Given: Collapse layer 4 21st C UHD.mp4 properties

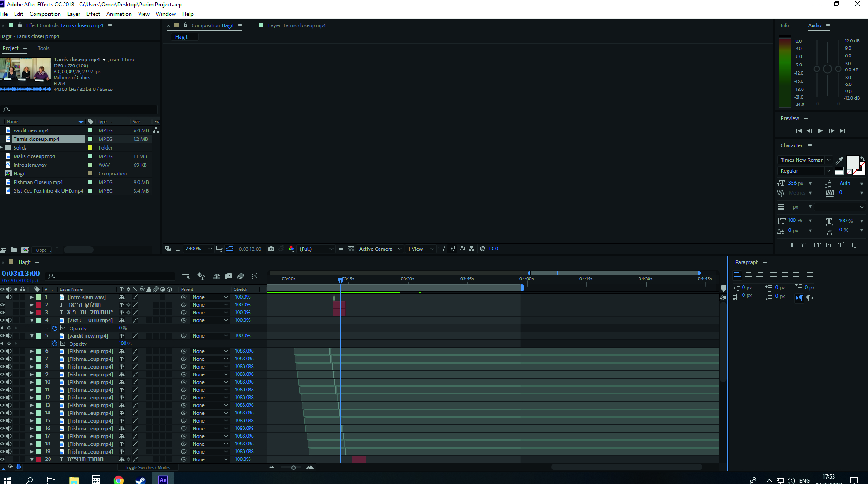Looking at the screenshot, I should coord(32,320).
